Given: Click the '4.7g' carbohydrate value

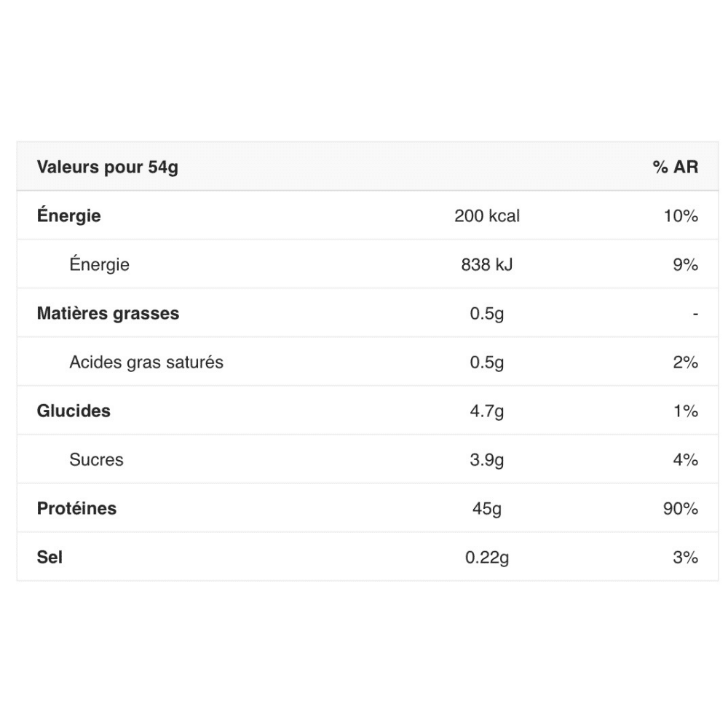Looking at the screenshot, I should point(487,411).
